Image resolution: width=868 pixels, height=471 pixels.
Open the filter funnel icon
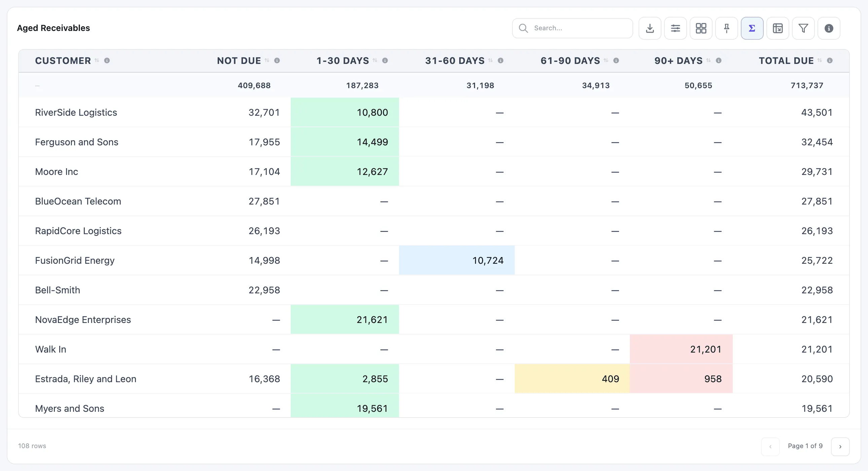coord(803,28)
